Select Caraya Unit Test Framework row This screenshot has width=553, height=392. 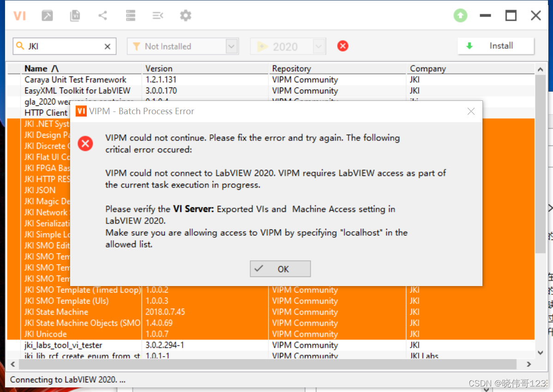[x=271, y=80]
